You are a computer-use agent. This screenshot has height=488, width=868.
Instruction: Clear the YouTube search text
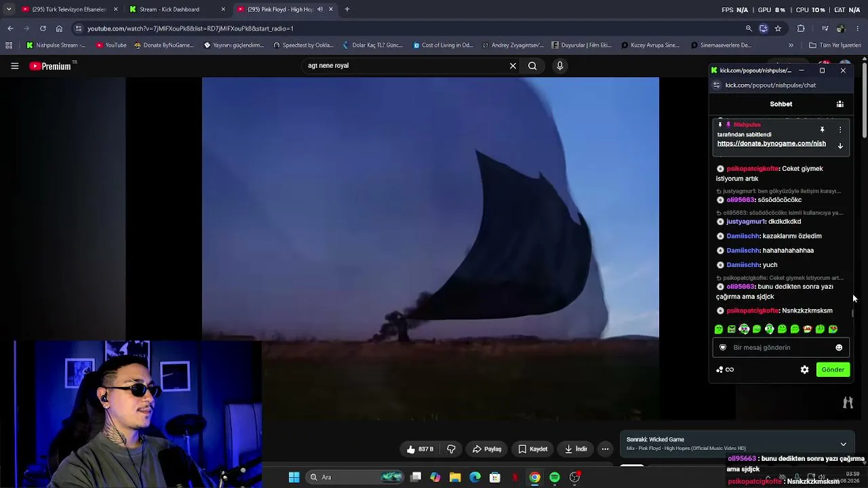[513, 66]
